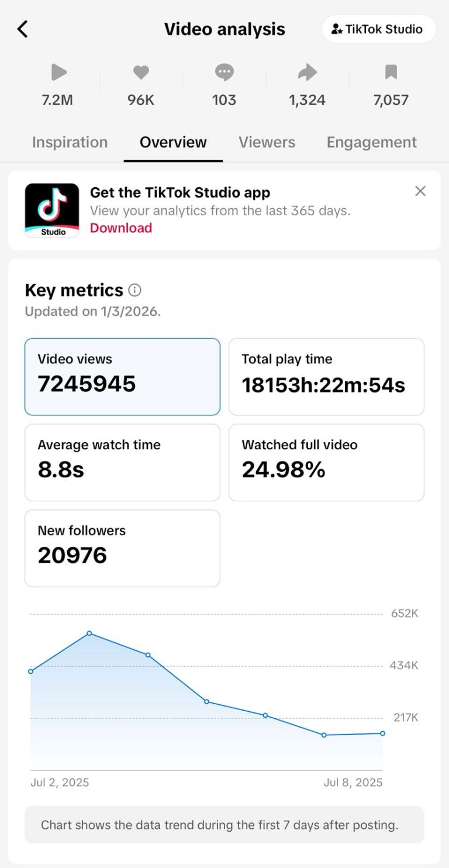The height and width of the screenshot is (868, 449).
Task: Tap the play count icon showing 7.2M
Action: point(58,73)
